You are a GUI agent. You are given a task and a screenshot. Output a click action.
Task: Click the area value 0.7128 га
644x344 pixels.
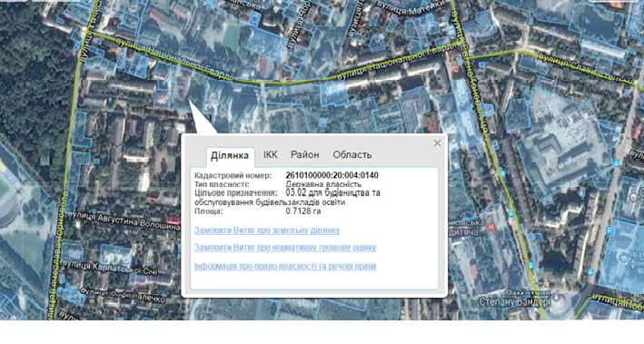click(303, 211)
